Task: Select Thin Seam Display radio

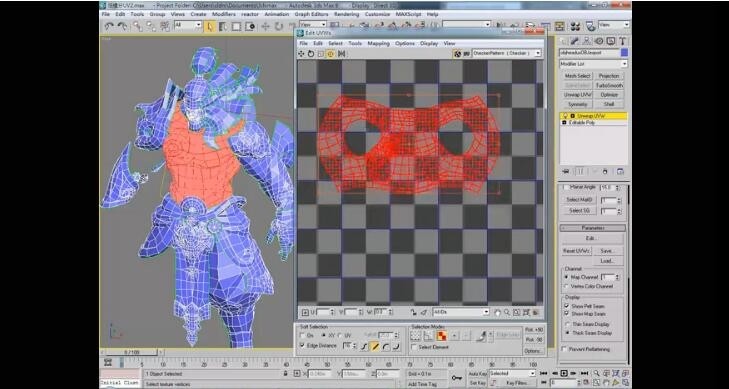Action: 566,324
